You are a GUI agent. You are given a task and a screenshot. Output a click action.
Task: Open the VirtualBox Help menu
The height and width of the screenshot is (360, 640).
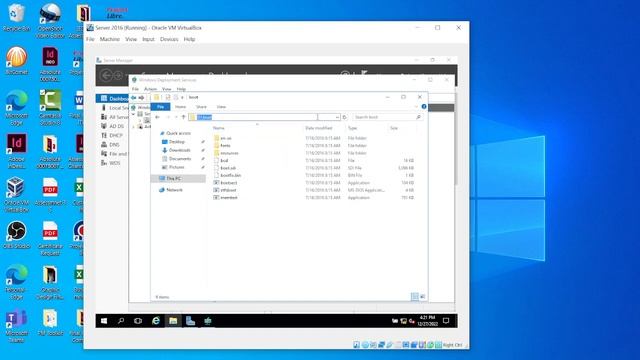189,39
